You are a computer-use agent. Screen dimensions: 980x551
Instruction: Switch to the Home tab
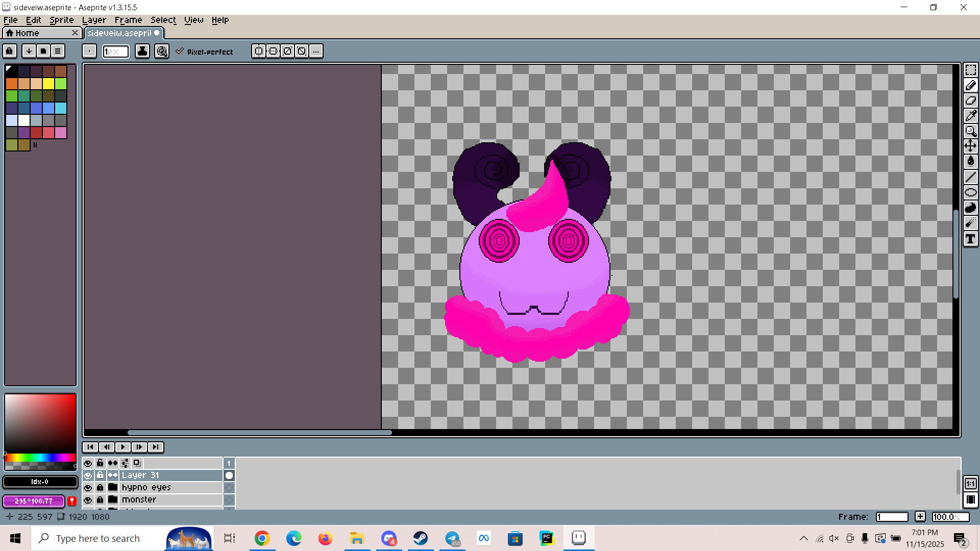[28, 33]
